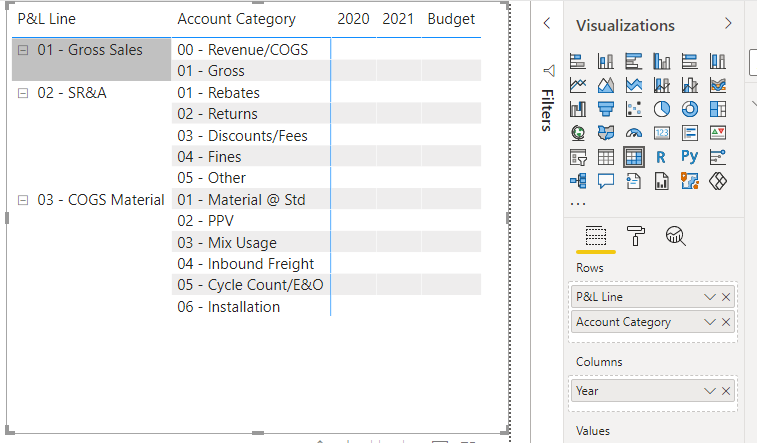The image size is (757, 443).
Task: Select the Multi-row card visual
Action: (x=690, y=133)
